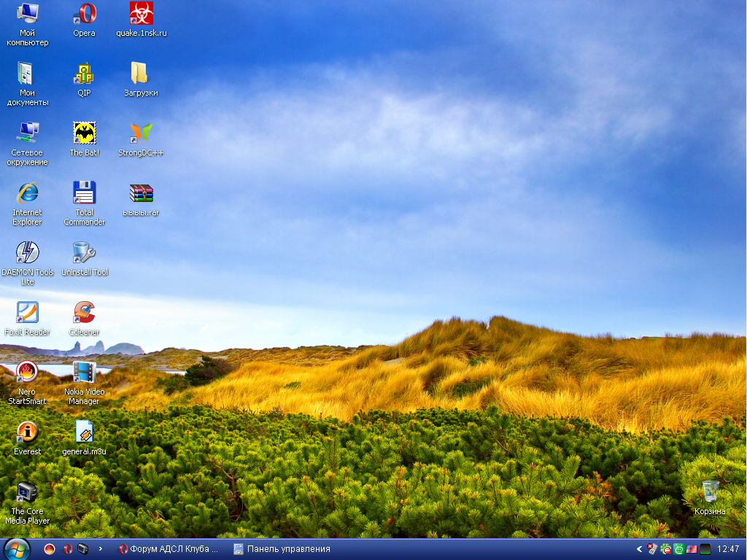Select the StrongDC++ desktop icon

(x=141, y=133)
